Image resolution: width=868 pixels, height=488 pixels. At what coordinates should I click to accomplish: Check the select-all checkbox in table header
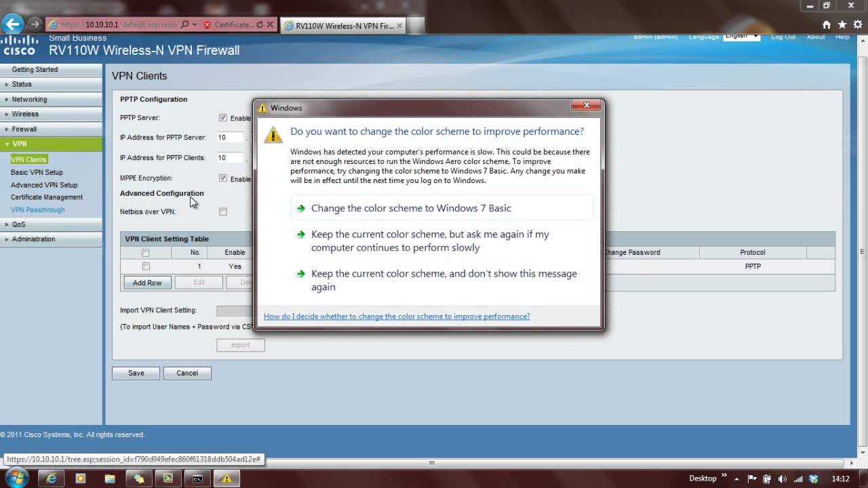pos(145,253)
